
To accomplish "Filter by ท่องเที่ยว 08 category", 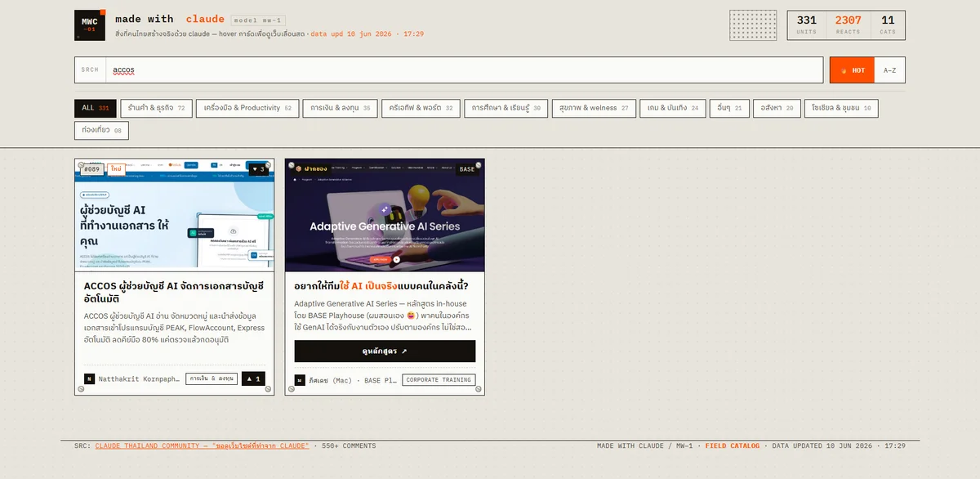I will pos(101,130).
